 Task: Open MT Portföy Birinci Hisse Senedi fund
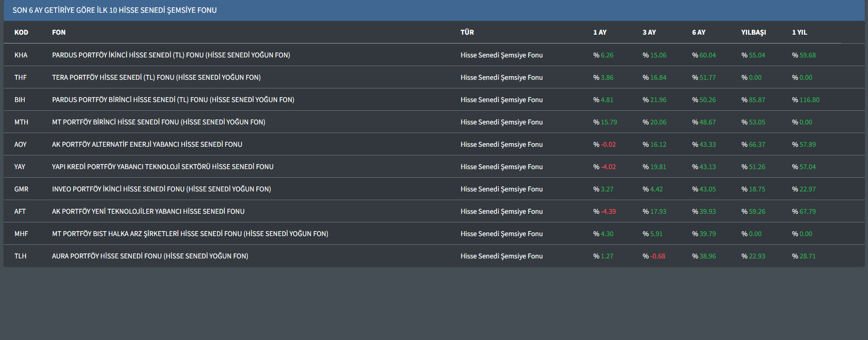[159, 122]
